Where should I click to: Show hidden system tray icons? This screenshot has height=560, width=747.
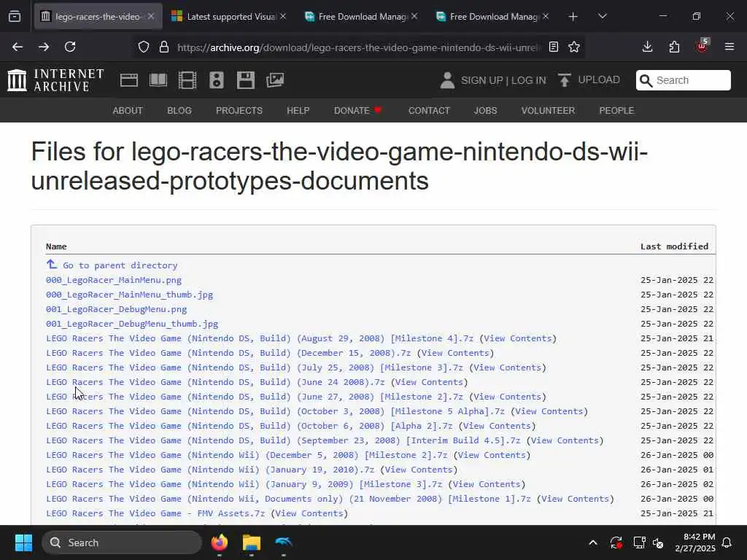coord(593,542)
